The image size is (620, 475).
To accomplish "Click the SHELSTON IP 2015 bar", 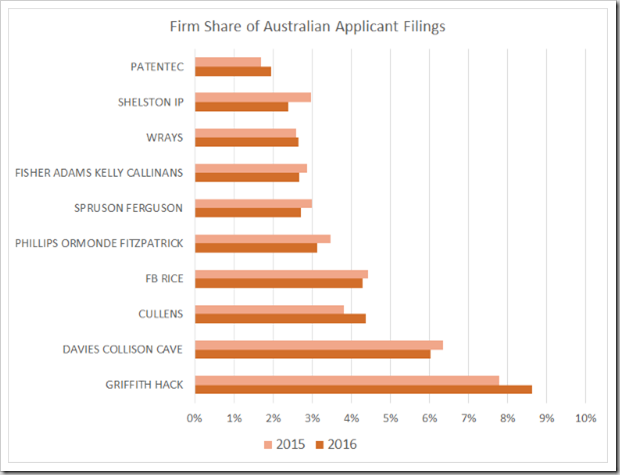I will click(253, 97).
